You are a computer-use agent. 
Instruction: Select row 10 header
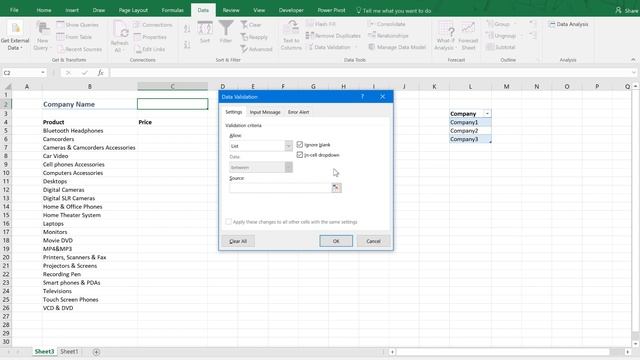click(x=6, y=173)
